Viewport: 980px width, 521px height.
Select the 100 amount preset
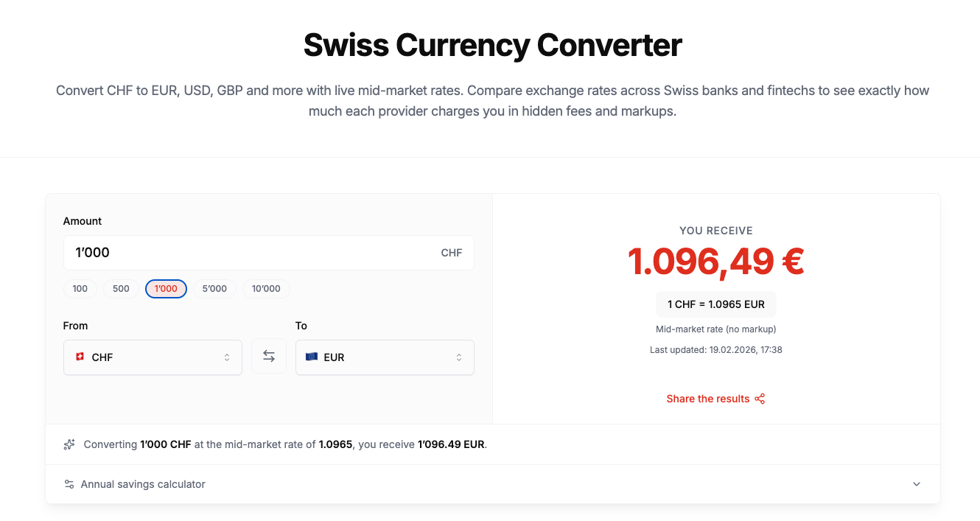tap(80, 288)
